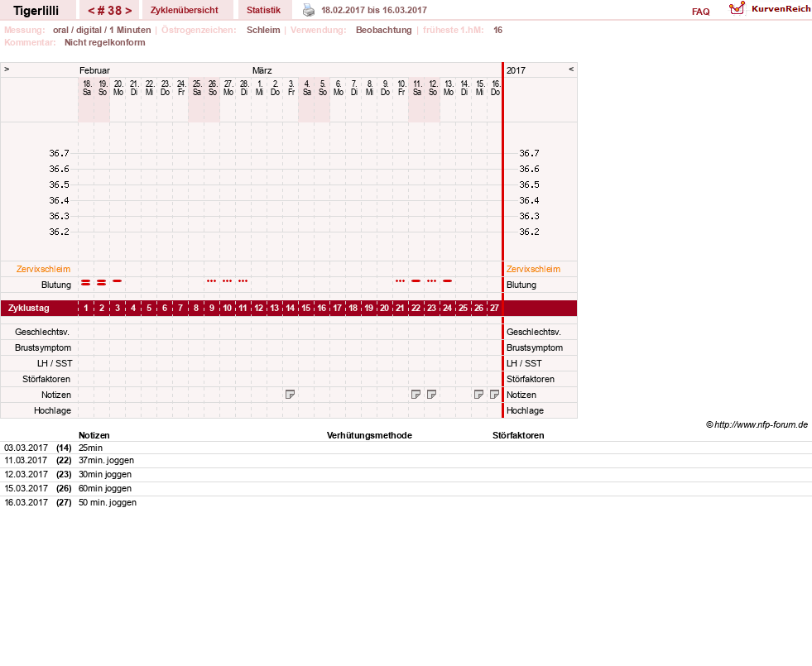Select cycle day 14 in Zyklustag row

[290, 308]
